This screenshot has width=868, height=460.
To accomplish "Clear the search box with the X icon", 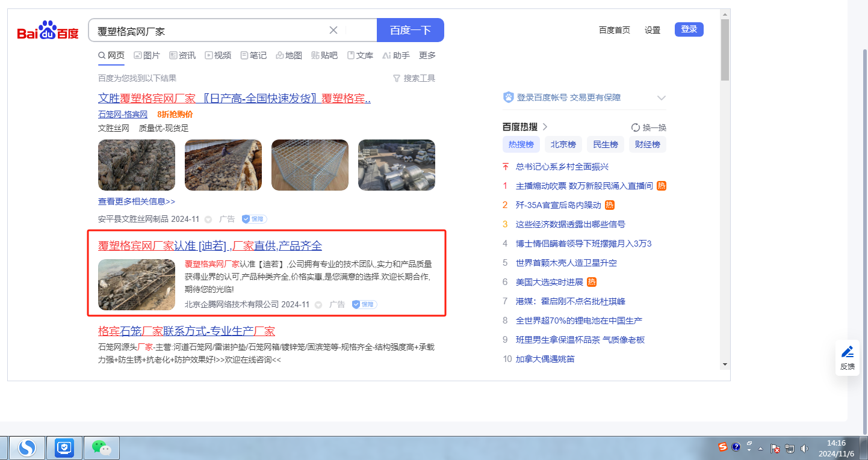I will click(x=333, y=30).
